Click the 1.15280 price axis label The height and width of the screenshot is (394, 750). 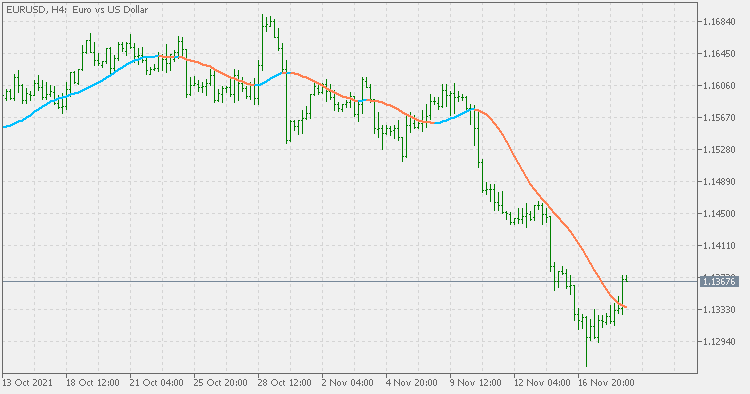tap(719, 150)
